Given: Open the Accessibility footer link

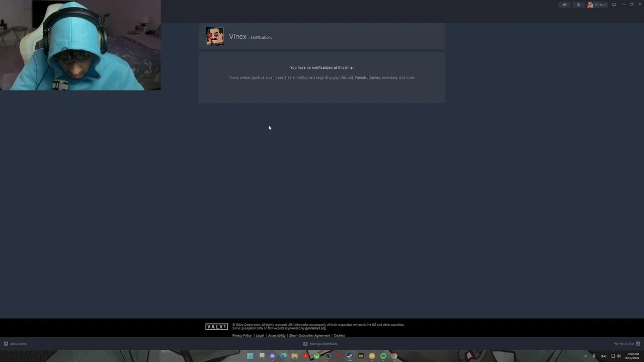Looking at the screenshot, I should [277, 335].
